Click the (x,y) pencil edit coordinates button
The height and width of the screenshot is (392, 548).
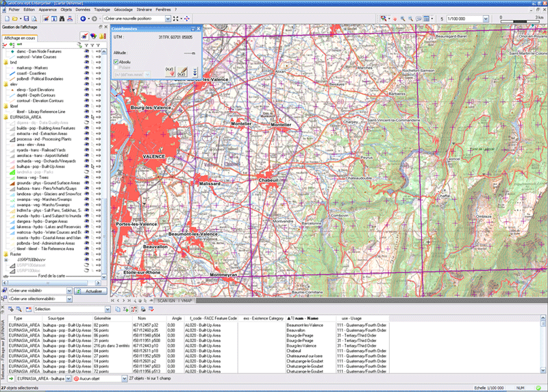point(182,72)
